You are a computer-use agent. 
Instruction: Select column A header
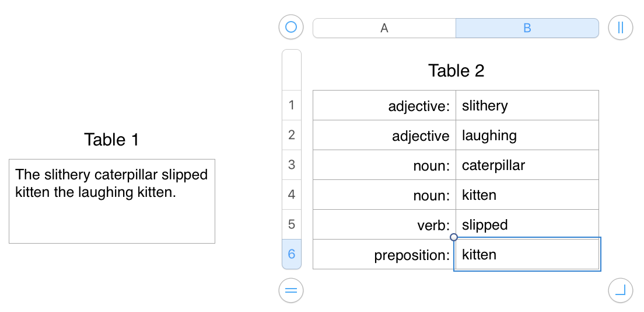pos(384,28)
